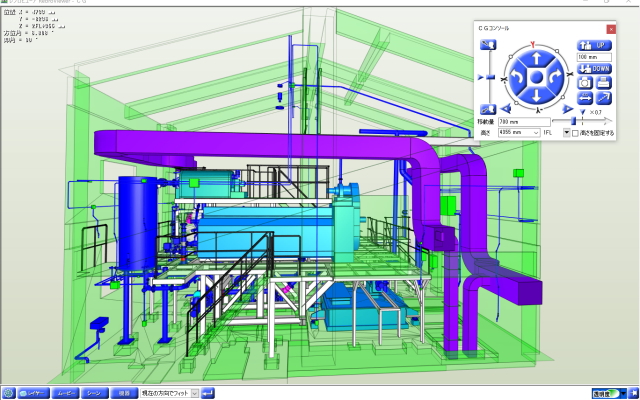Expand the 現在の方向でフィット dropdown

(195, 393)
